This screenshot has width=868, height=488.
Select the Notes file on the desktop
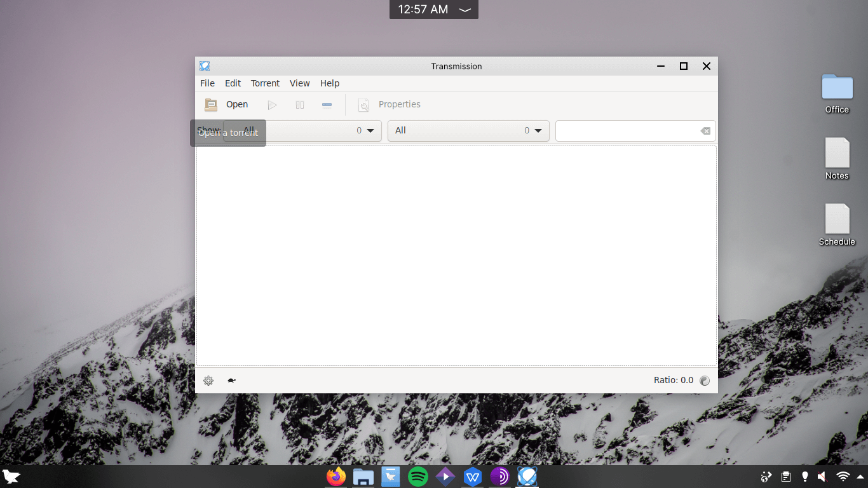coord(837,159)
